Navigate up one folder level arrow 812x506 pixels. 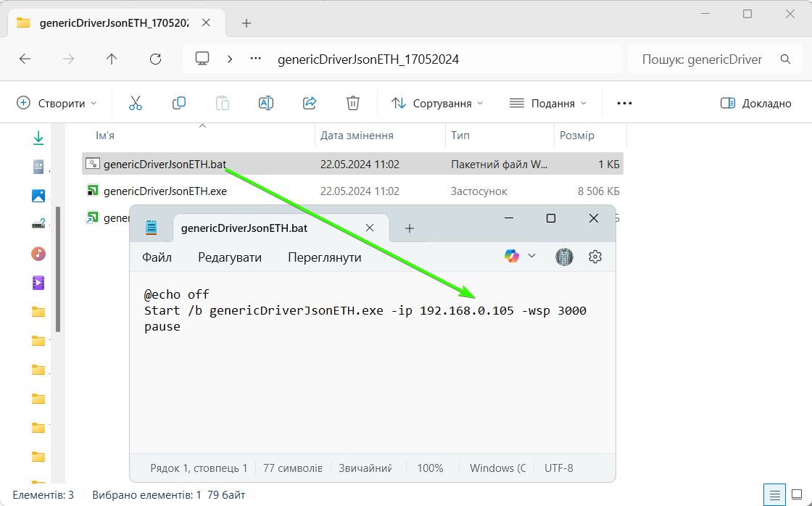(x=112, y=59)
